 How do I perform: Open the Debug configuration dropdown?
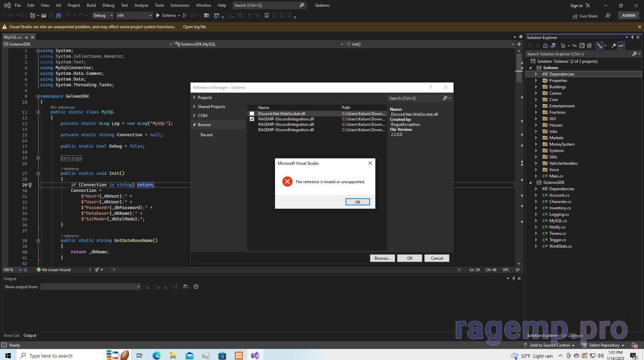click(103, 15)
